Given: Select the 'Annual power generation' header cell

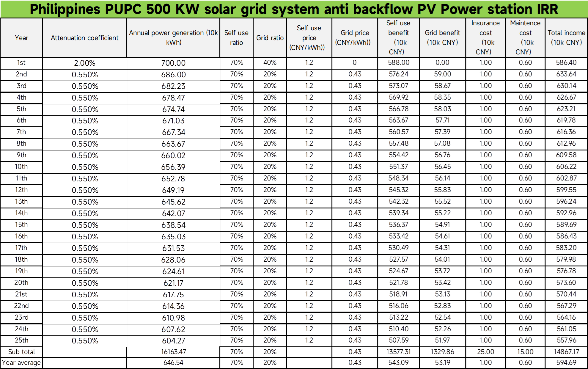Looking at the screenshot, I should point(174,37).
